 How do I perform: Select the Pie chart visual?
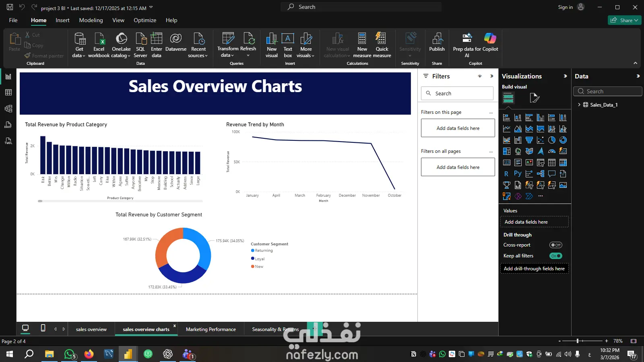[x=552, y=140]
